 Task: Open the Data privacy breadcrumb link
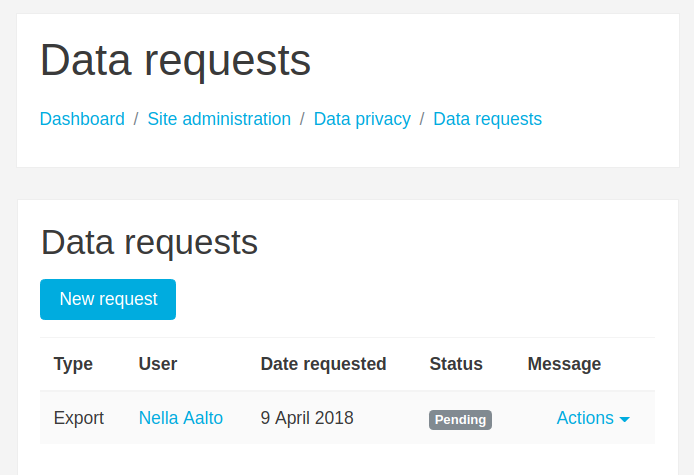pos(362,119)
